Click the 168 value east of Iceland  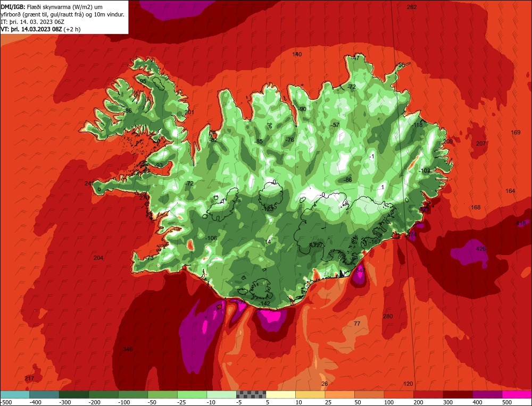(x=476, y=207)
